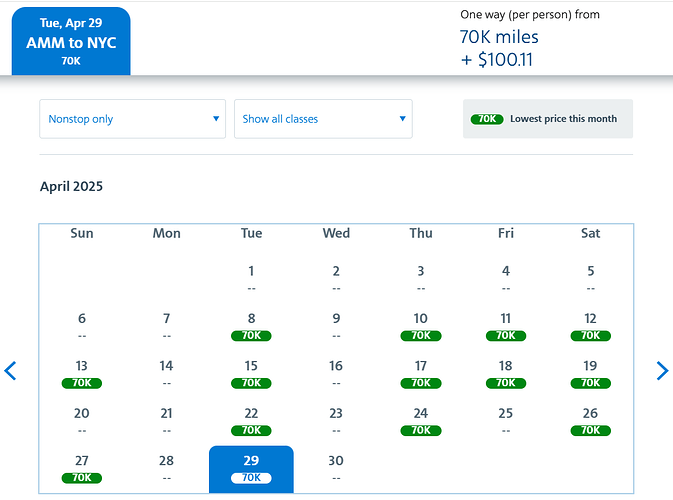Select April 19 on the calendar
Image resolution: width=673 pixels, height=500 pixels.
click(591, 374)
